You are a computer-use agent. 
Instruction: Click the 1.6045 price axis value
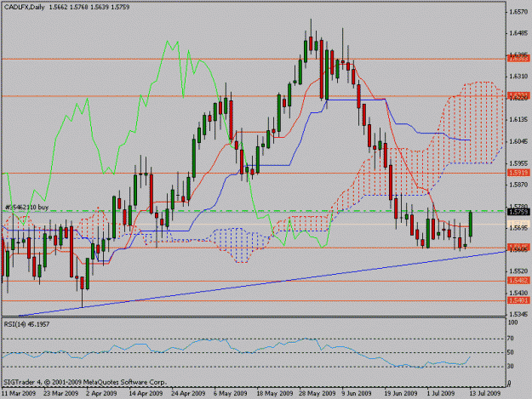(518, 141)
